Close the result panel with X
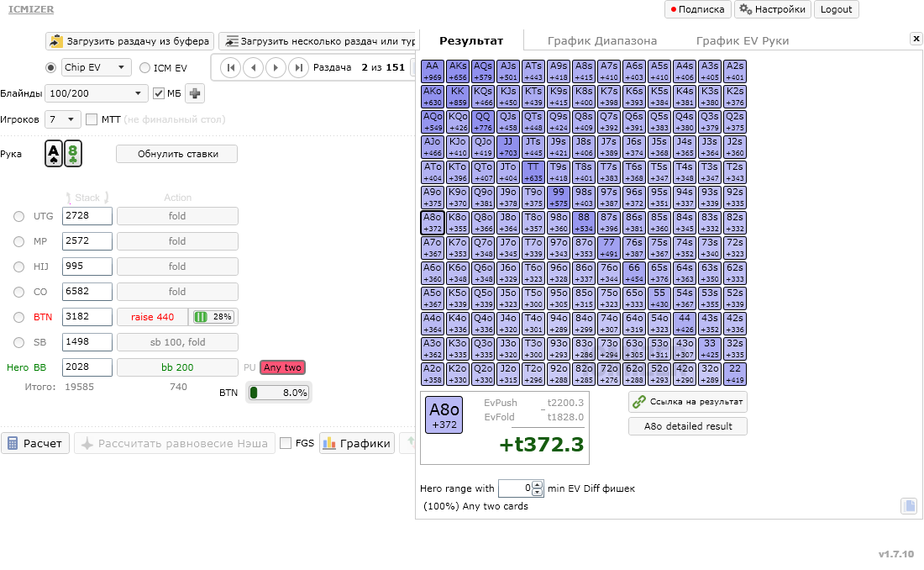Image resolution: width=924 pixels, height=570 pixels. (x=916, y=39)
